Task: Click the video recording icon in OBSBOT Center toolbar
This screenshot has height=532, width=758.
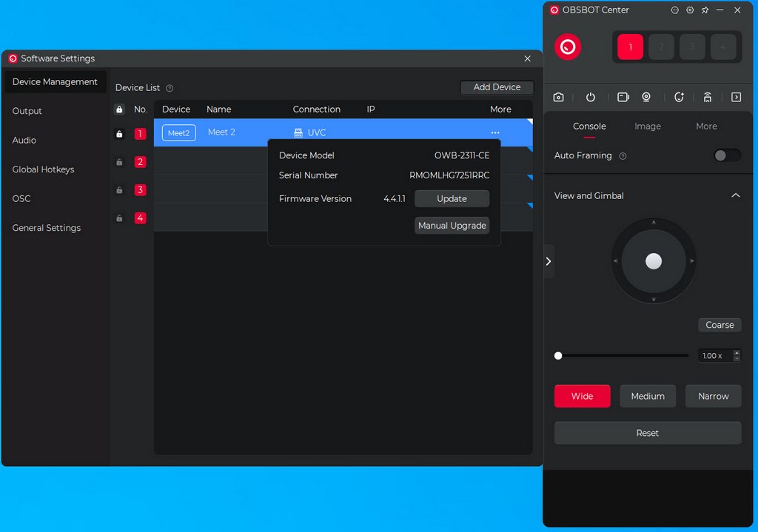Action: tap(623, 97)
